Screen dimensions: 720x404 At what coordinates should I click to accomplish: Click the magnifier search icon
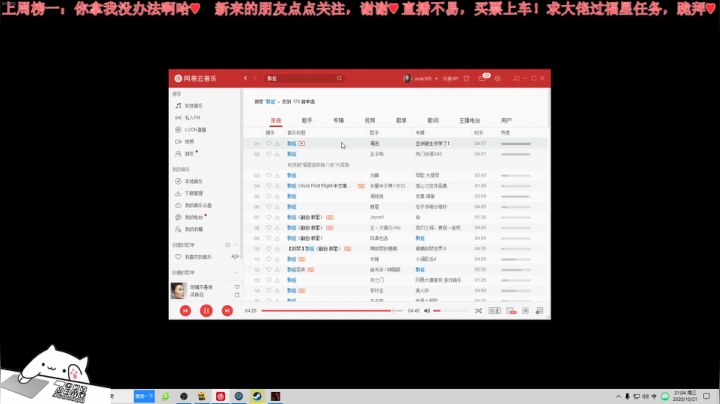pyautogui.click(x=339, y=79)
